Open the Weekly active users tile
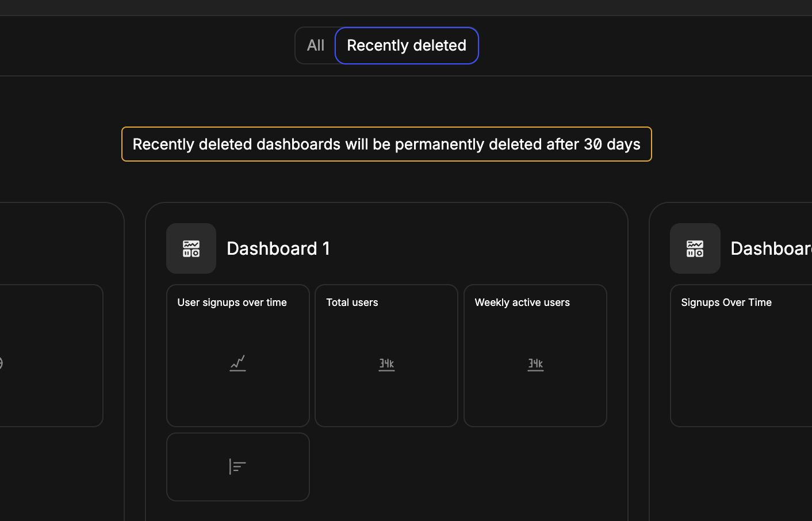 535,355
